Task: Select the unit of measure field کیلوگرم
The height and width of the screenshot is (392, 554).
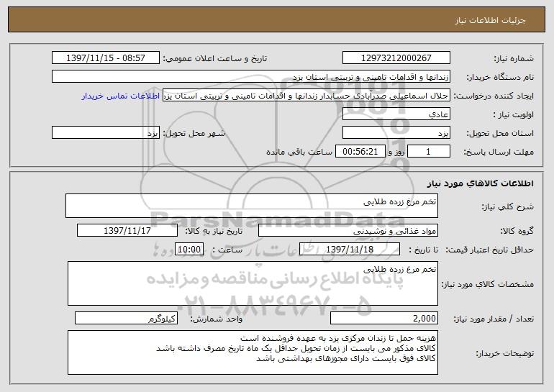Action: 126,318
